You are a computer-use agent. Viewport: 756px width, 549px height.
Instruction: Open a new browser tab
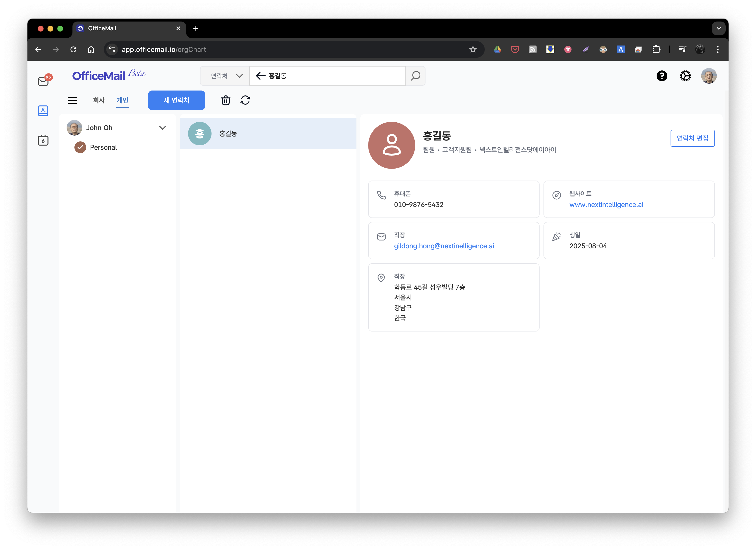pyautogui.click(x=196, y=29)
